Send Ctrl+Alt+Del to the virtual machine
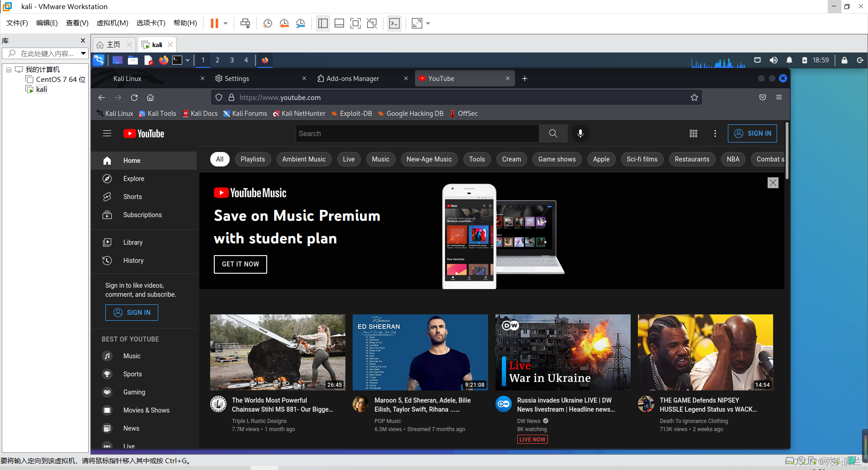868x470 pixels. point(245,24)
